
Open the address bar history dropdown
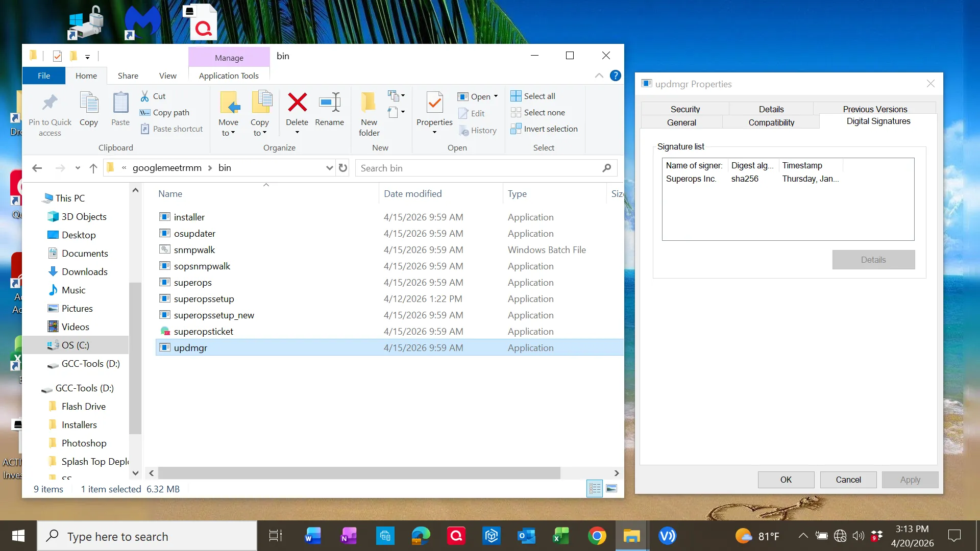pos(329,168)
